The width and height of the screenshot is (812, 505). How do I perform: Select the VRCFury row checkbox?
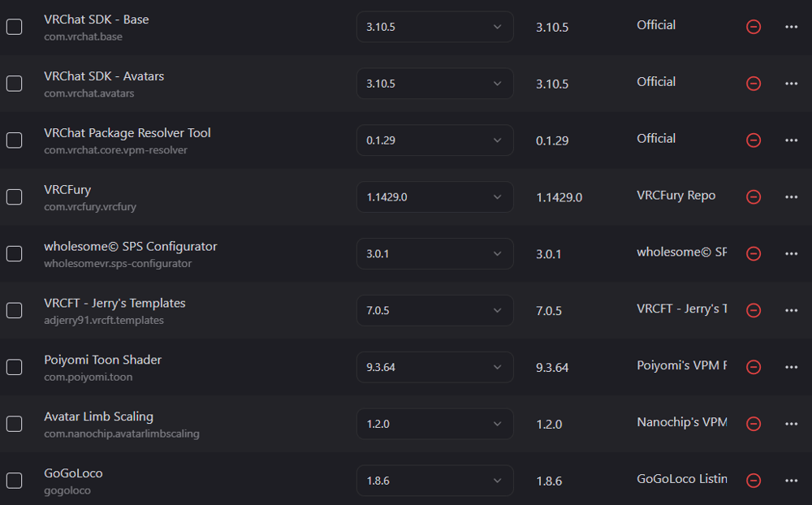pyautogui.click(x=14, y=196)
